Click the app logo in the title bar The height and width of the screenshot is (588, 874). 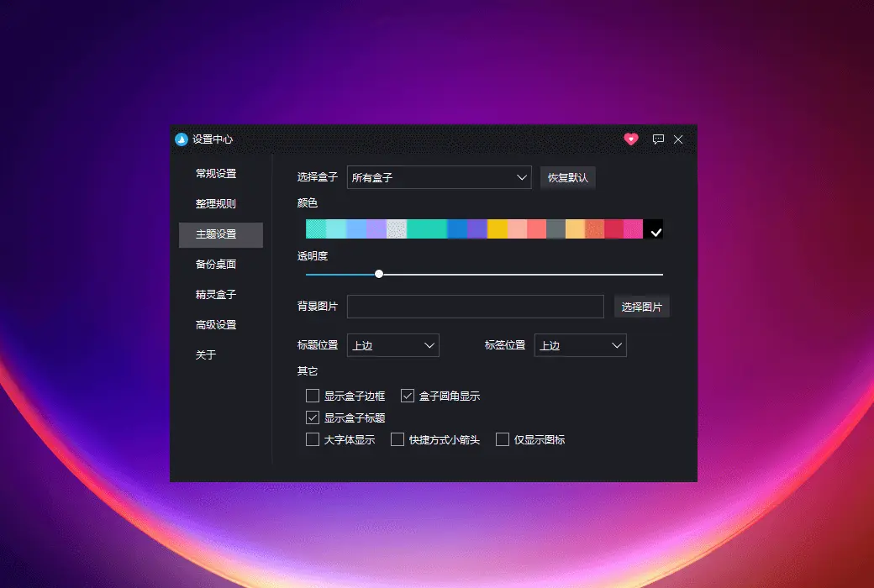(x=183, y=139)
